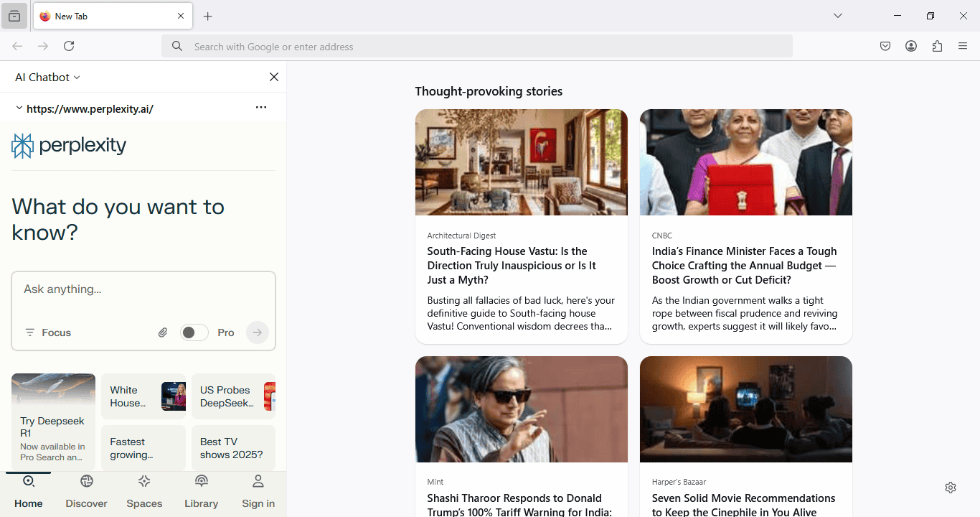Image resolution: width=980 pixels, height=517 pixels.
Task: Click the CNBC source label
Action: (x=662, y=236)
